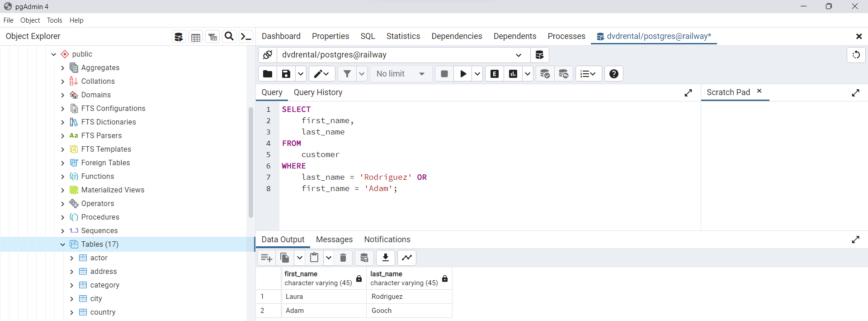Click the Edit pencil icon
The height and width of the screenshot is (321, 868).
click(x=322, y=74)
